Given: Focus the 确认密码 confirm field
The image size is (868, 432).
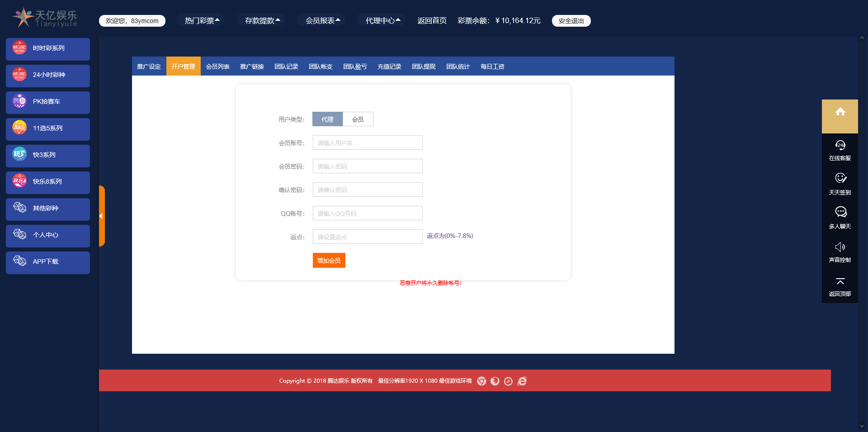Looking at the screenshot, I should pyautogui.click(x=368, y=190).
